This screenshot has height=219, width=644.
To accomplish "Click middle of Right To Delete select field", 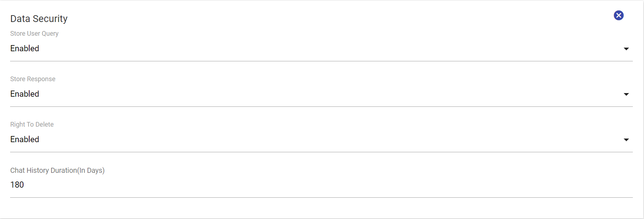I will point(321,140).
